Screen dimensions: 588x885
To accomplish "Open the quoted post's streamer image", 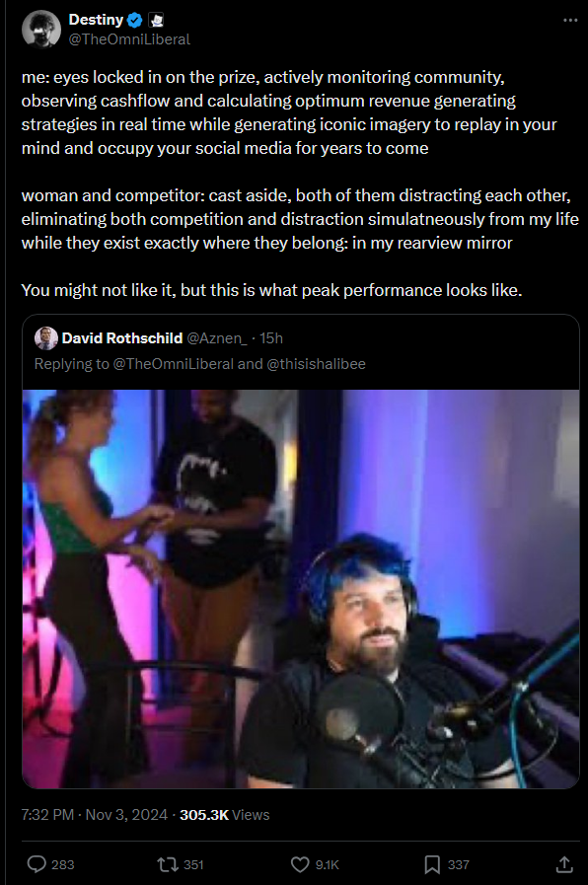I will (x=301, y=589).
